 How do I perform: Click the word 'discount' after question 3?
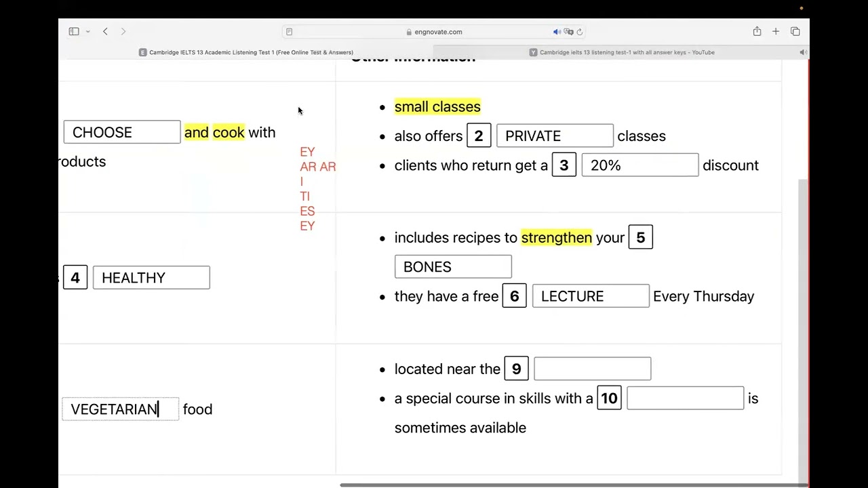point(731,165)
